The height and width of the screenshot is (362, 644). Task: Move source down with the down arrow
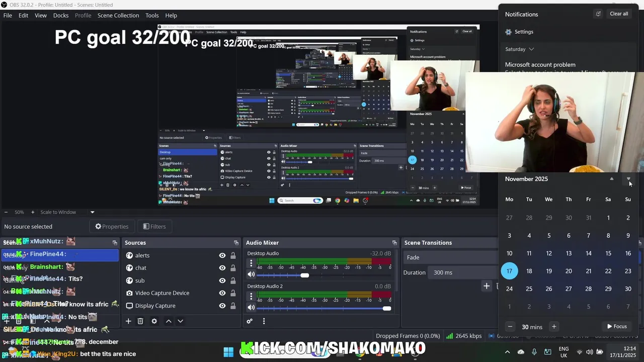[x=180, y=321]
